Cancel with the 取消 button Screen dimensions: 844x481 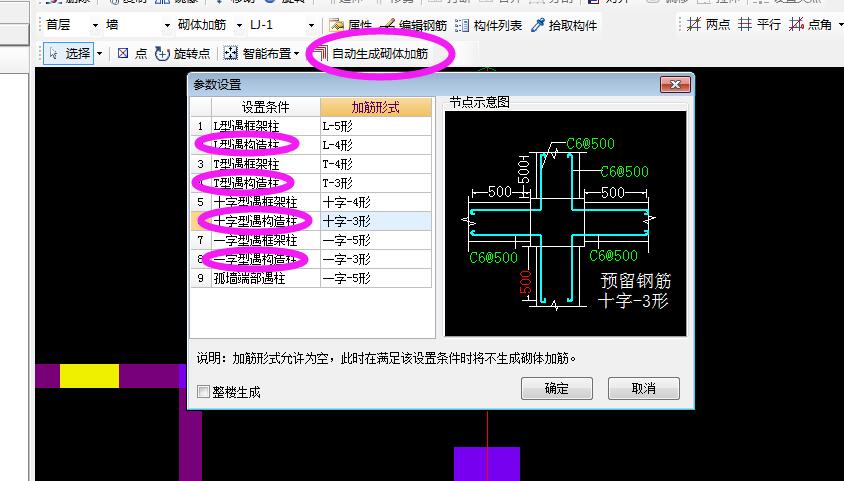(644, 388)
